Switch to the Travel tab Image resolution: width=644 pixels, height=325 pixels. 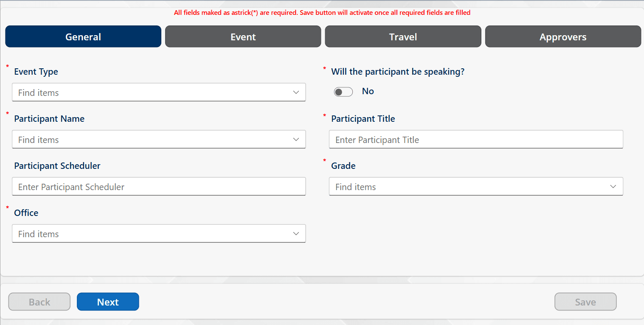(x=403, y=36)
